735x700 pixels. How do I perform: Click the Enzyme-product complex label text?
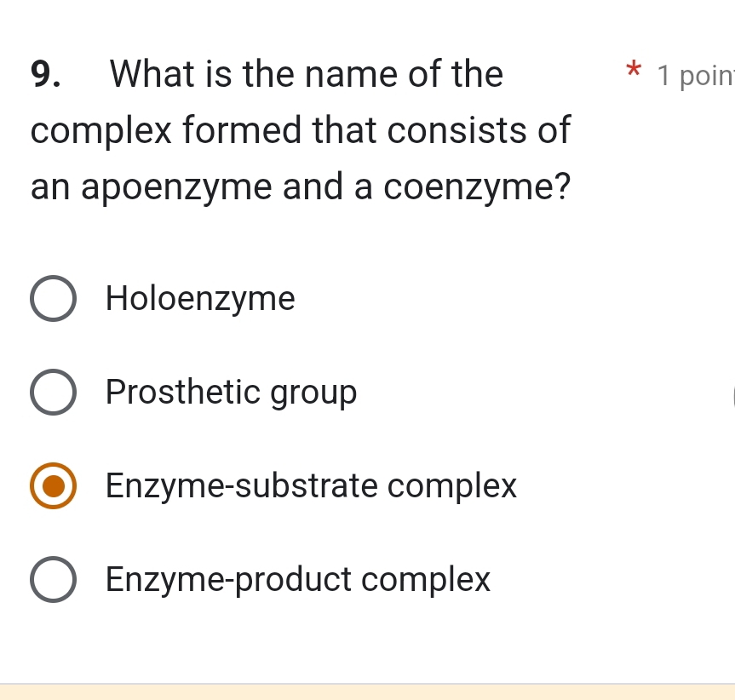tap(297, 579)
